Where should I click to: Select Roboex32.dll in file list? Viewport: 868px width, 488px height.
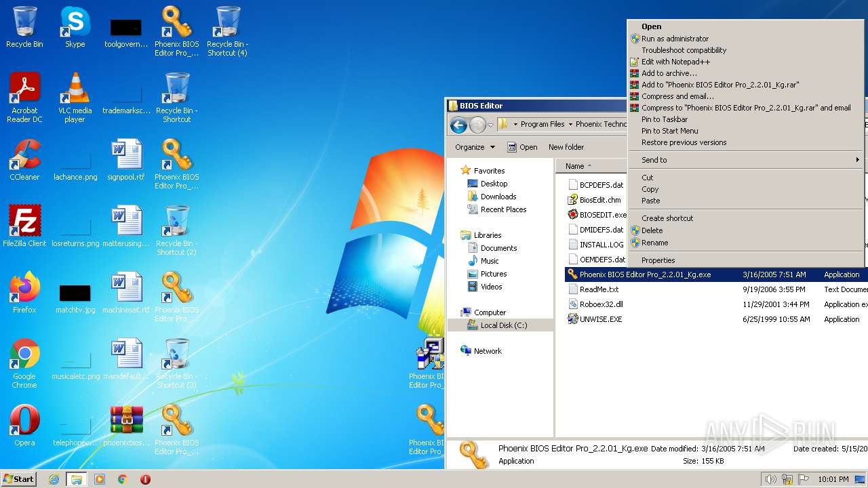pos(595,304)
